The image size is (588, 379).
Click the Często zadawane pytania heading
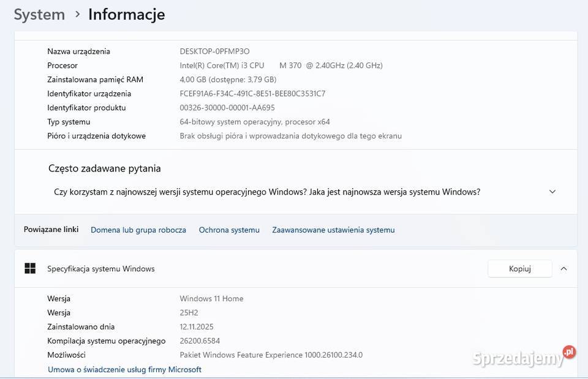104,168
